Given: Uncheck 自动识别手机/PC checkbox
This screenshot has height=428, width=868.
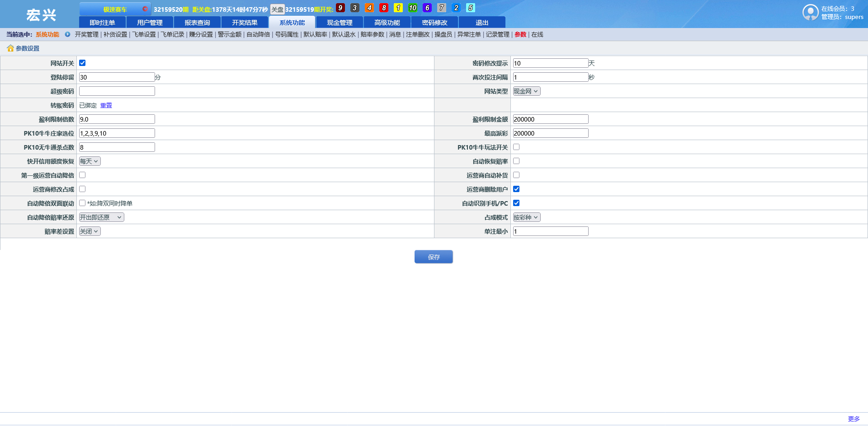Looking at the screenshot, I should pyautogui.click(x=516, y=203).
